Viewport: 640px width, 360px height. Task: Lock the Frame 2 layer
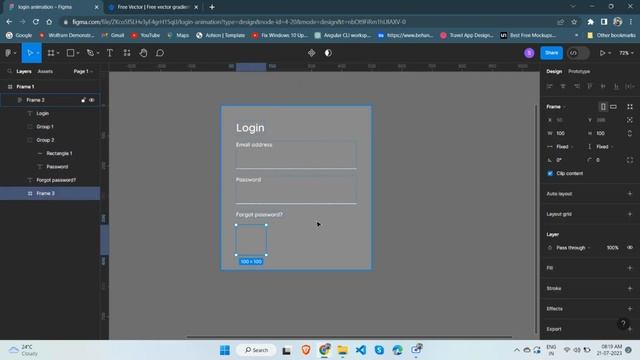click(x=83, y=100)
